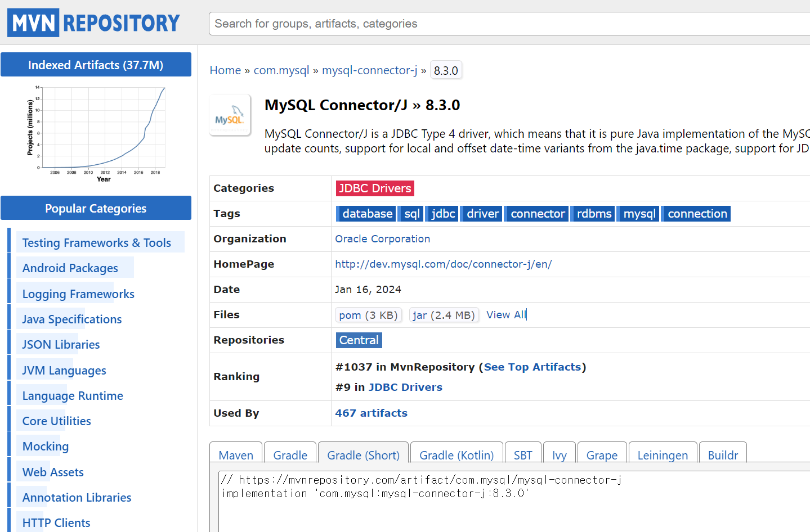Open the JDBC Drivers category badge

[x=375, y=188]
